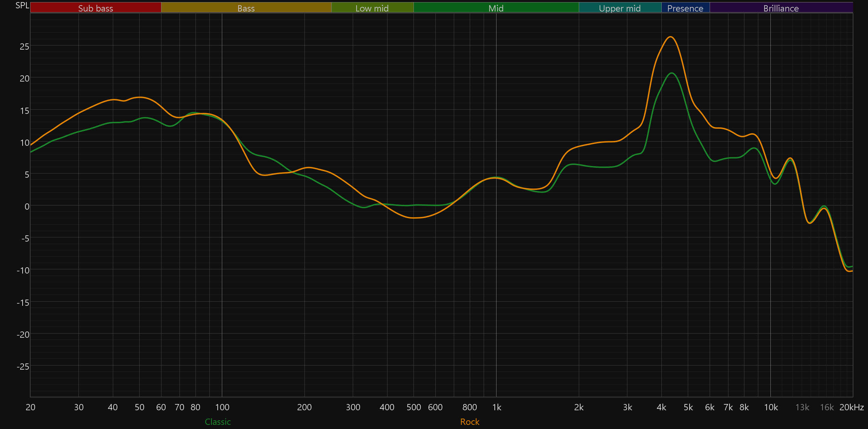Click the Low mid band header

coord(372,8)
